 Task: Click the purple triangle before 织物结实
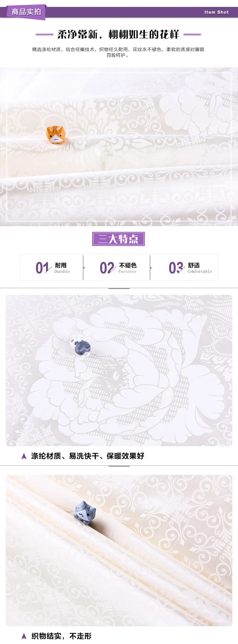point(24,636)
